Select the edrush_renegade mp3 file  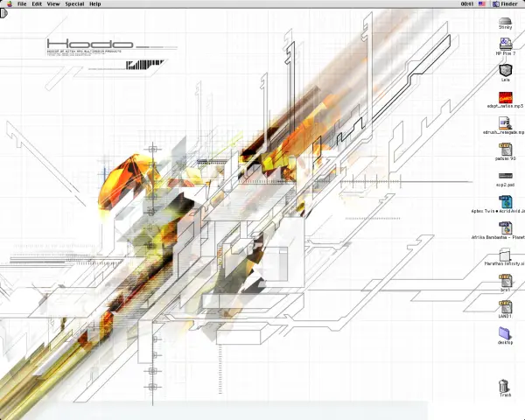pyautogui.click(x=505, y=122)
